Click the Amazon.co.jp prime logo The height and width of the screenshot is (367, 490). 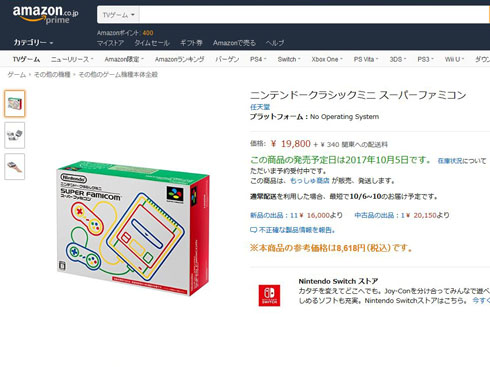pos(45,15)
